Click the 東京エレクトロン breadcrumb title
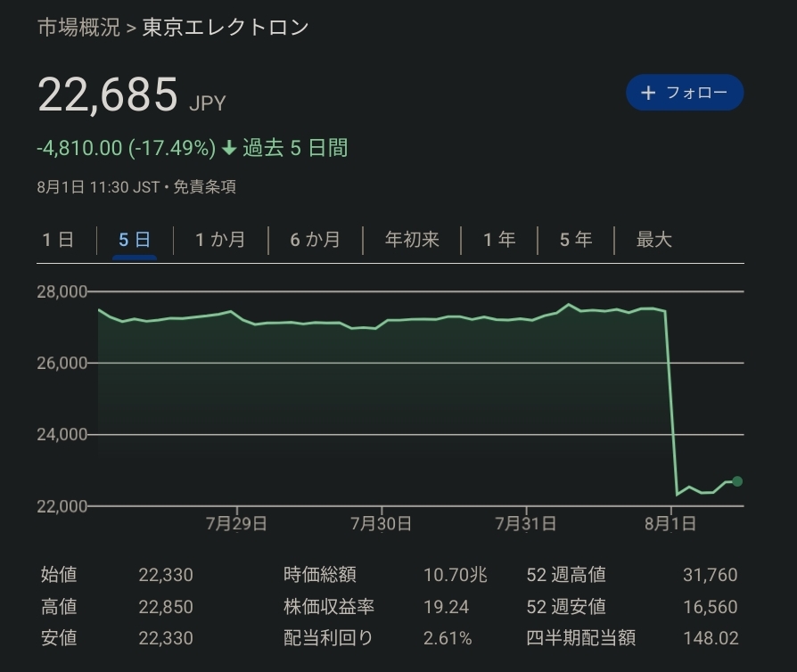The height and width of the screenshot is (672, 797). (226, 27)
